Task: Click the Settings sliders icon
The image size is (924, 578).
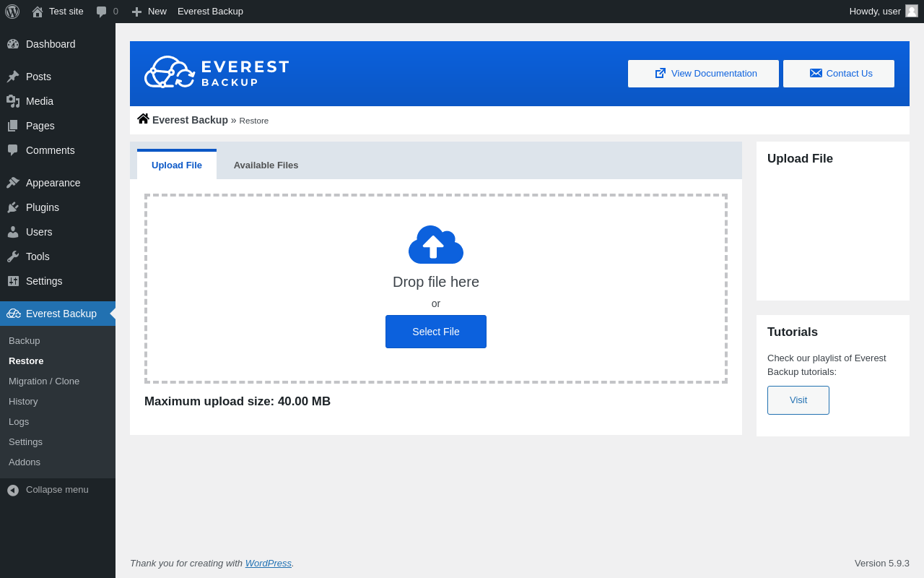Action: point(13,281)
